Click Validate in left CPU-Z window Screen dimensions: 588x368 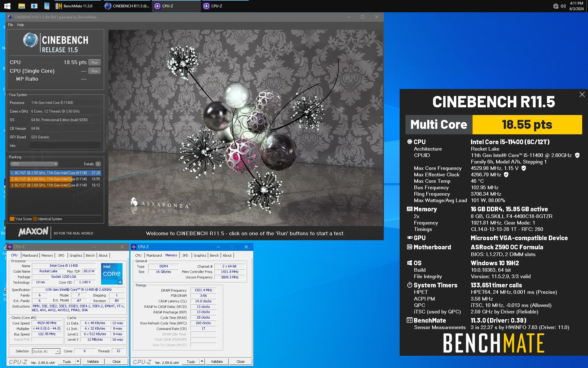[x=93, y=362]
